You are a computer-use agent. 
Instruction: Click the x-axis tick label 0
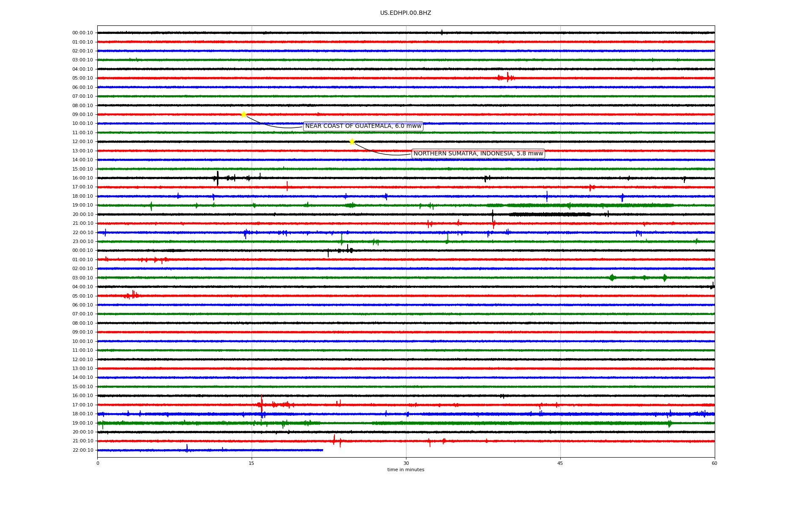tap(98, 463)
